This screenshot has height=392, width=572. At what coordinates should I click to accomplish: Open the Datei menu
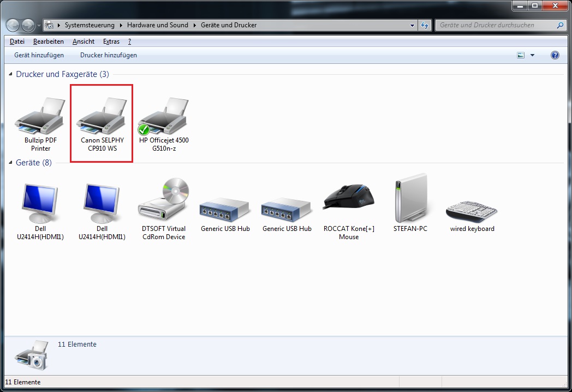(x=17, y=41)
